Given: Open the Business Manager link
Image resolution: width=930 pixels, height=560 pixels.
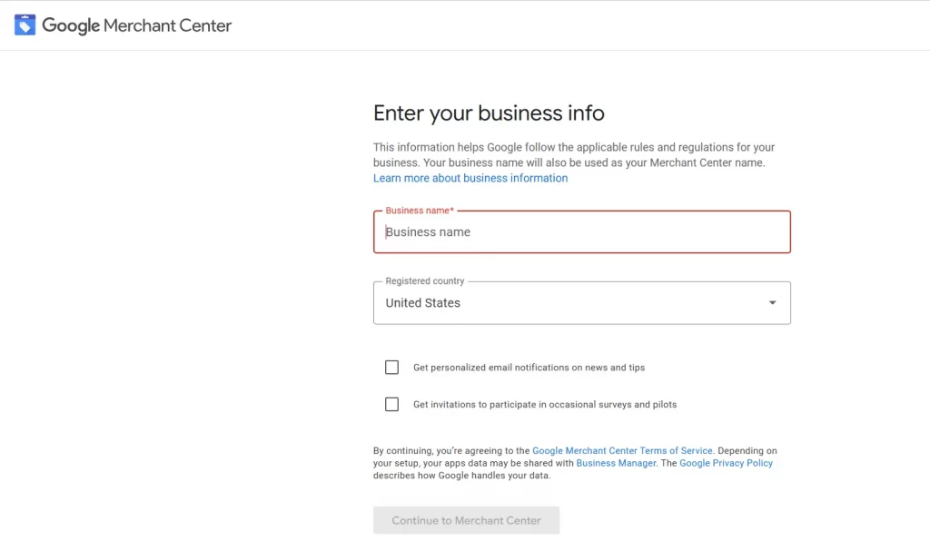Looking at the screenshot, I should point(617,463).
